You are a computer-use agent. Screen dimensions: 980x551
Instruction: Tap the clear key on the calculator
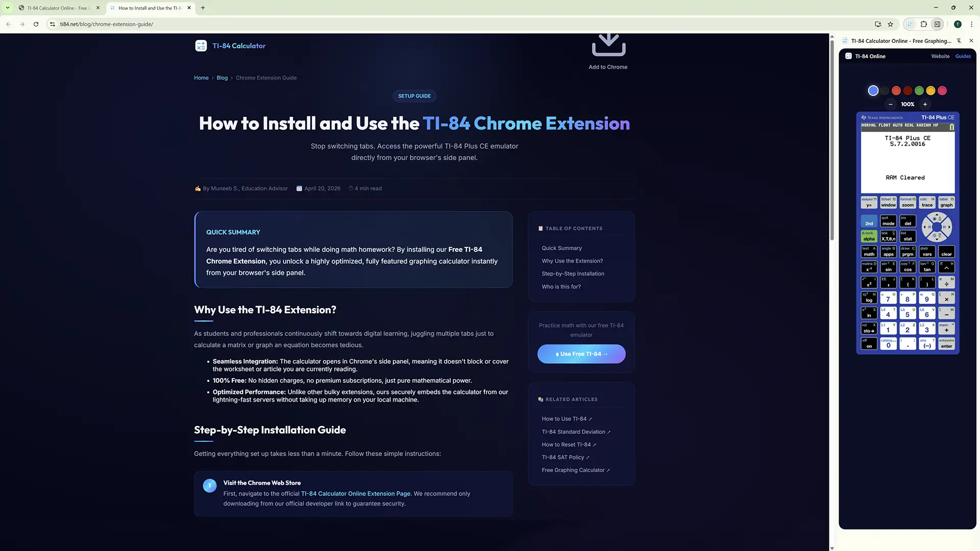[946, 252]
